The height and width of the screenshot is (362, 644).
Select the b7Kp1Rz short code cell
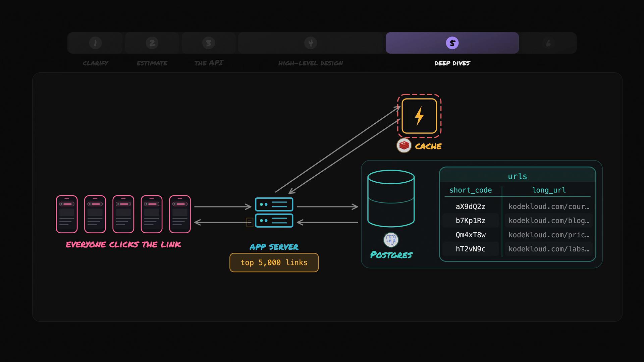click(471, 221)
